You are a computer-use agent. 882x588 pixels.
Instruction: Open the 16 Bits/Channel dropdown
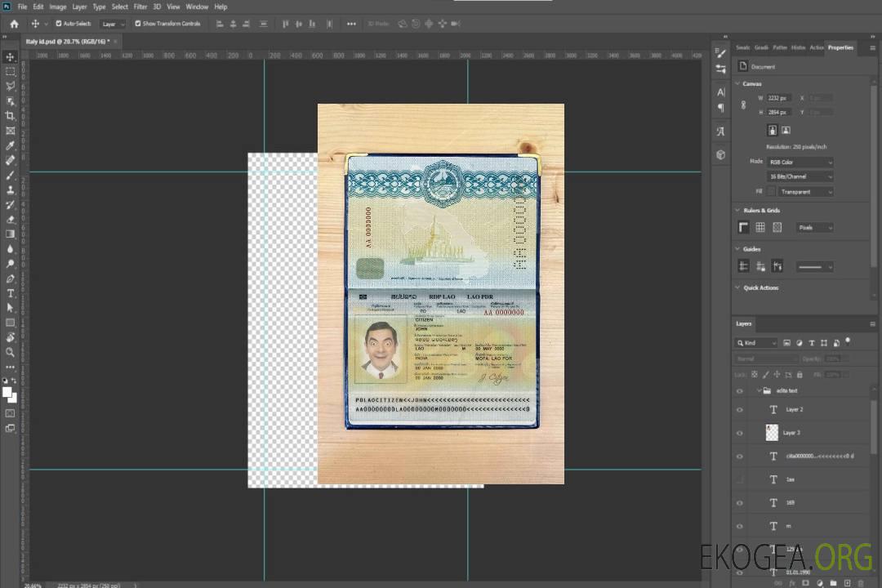tap(800, 176)
